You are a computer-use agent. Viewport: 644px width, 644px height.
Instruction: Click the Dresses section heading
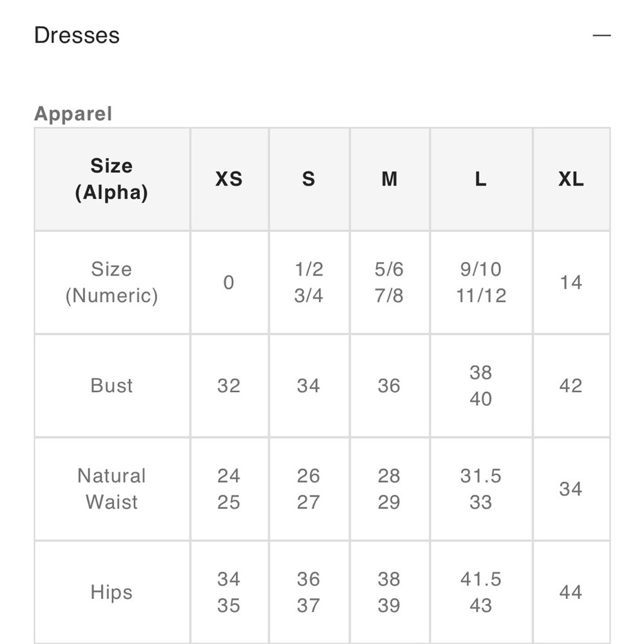pos(77,35)
